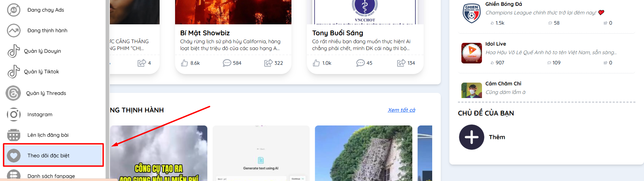Open Quản lý Tiktok from sidebar

tap(42, 72)
